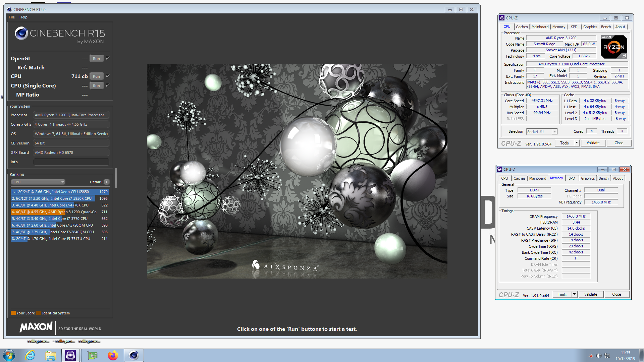Open Caches tab in top CPU-Z window
644x362 pixels.
tap(522, 27)
